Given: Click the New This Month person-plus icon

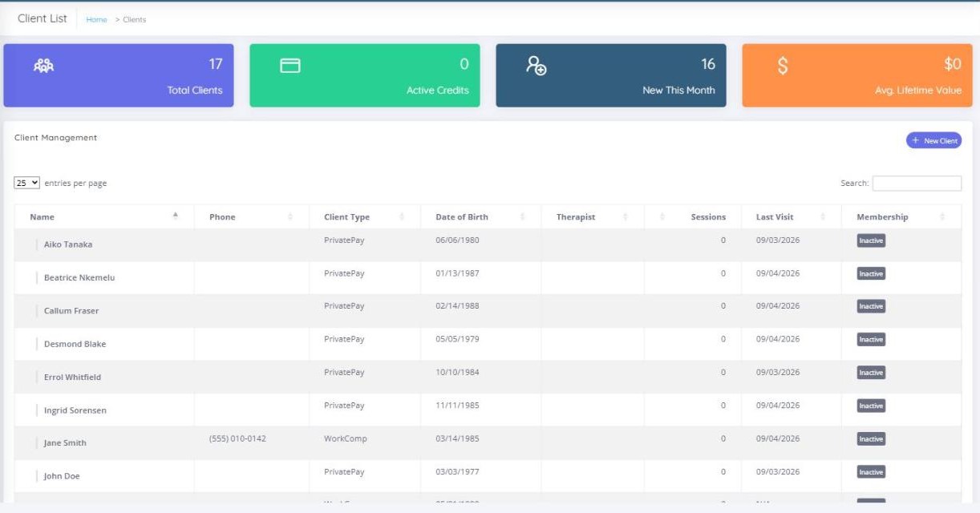Looking at the screenshot, I should coord(536,66).
